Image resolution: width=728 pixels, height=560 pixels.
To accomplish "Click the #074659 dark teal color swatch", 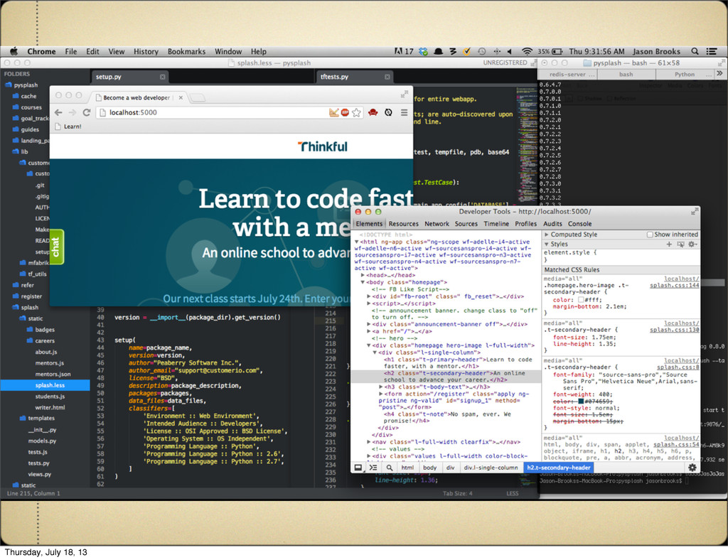I will click(580, 402).
